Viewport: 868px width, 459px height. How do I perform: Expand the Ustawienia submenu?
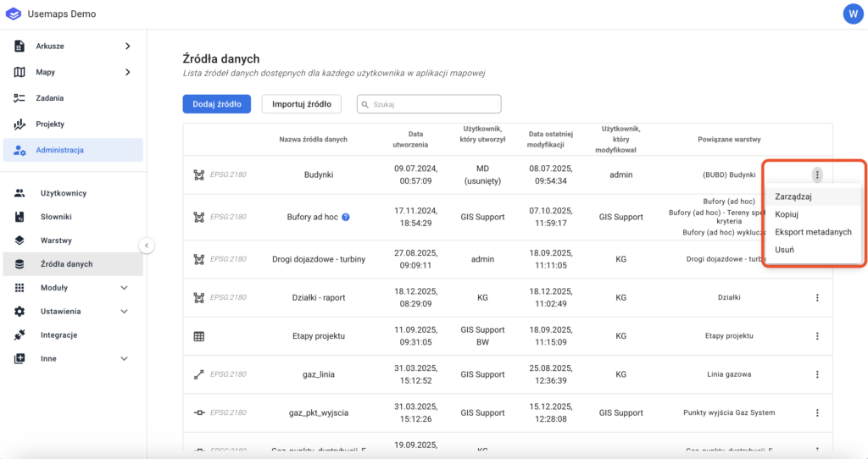click(125, 312)
